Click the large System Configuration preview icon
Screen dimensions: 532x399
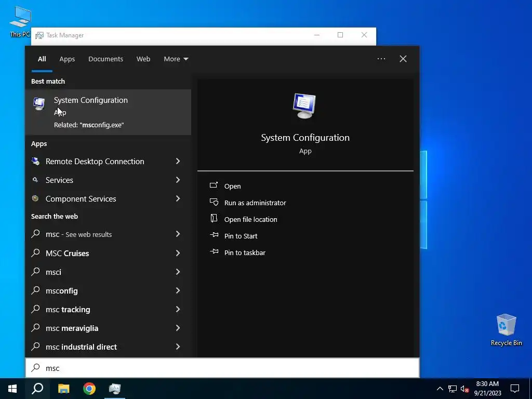[x=304, y=105]
